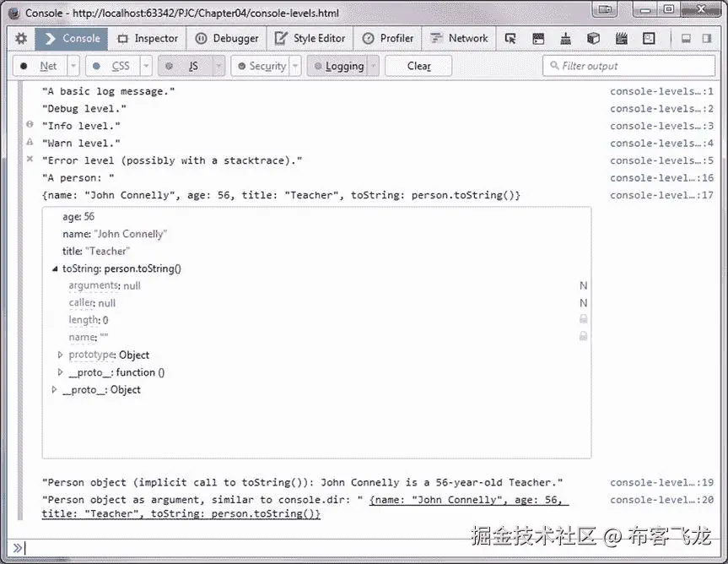Viewport: 728px width, 564px height.
Task: Open source link console-levels…:3
Action: [661, 126]
